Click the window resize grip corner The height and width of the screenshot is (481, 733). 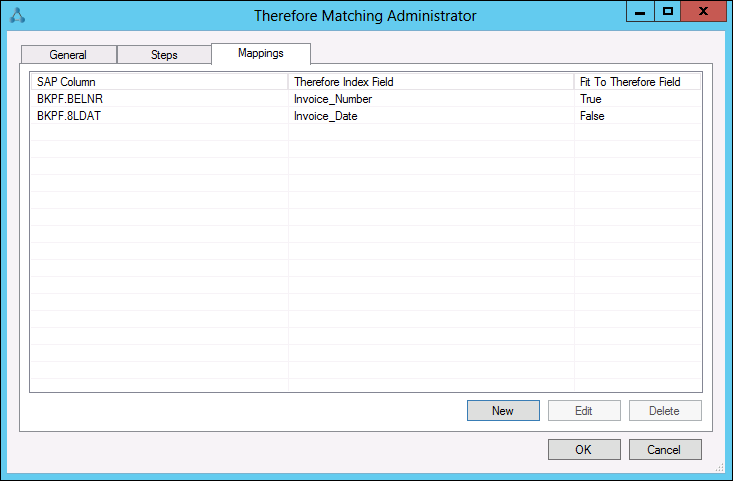pyautogui.click(x=720, y=468)
